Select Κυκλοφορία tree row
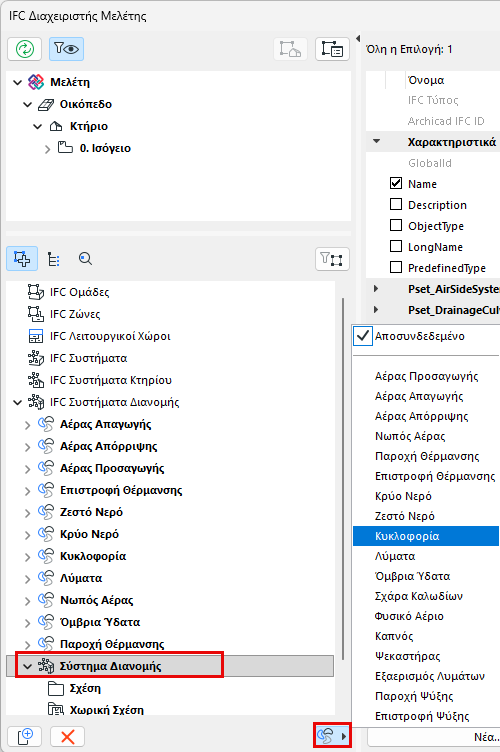Image resolution: width=500 pixels, height=752 pixels. point(170,556)
